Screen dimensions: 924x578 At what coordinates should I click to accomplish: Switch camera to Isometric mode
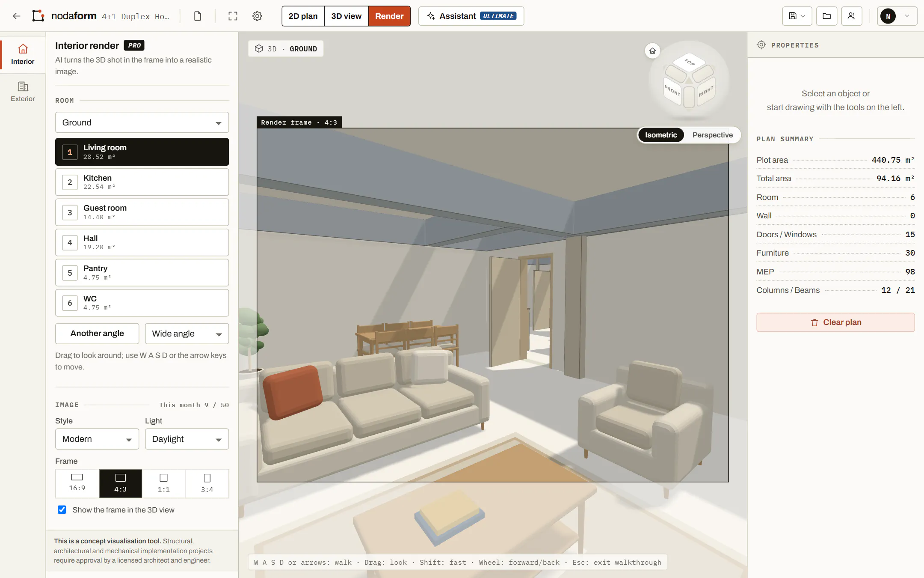[661, 135]
